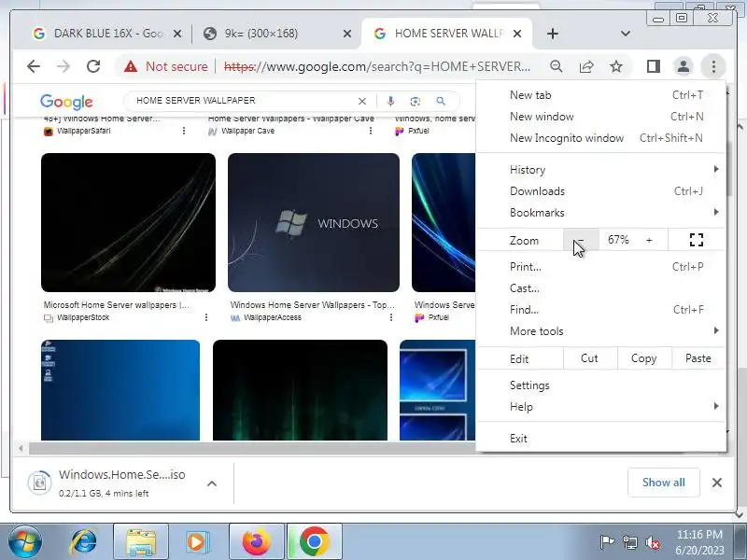Increase zoom with the plus button
Screen dimensions: 747x560
[649, 240]
